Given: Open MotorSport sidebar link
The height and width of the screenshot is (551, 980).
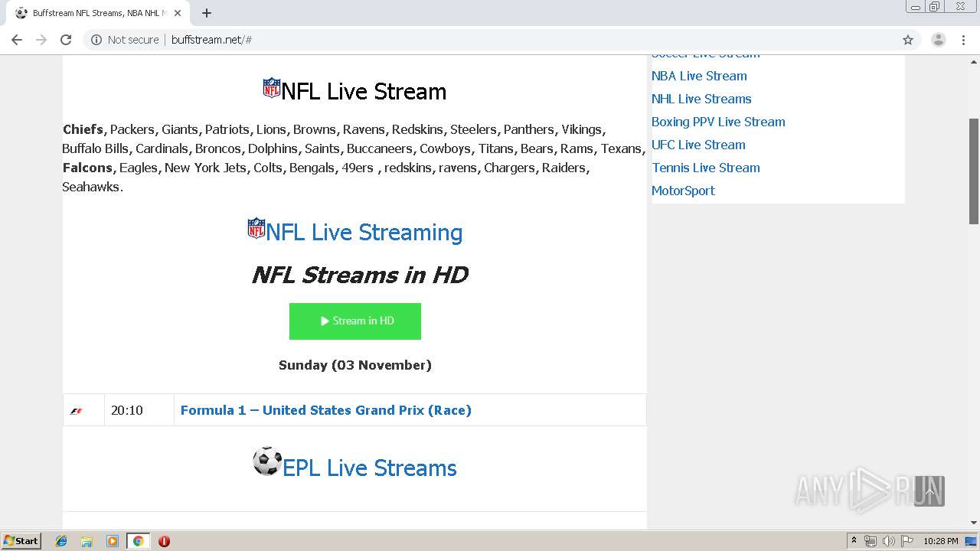Looking at the screenshot, I should pyautogui.click(x=683, y=191).
